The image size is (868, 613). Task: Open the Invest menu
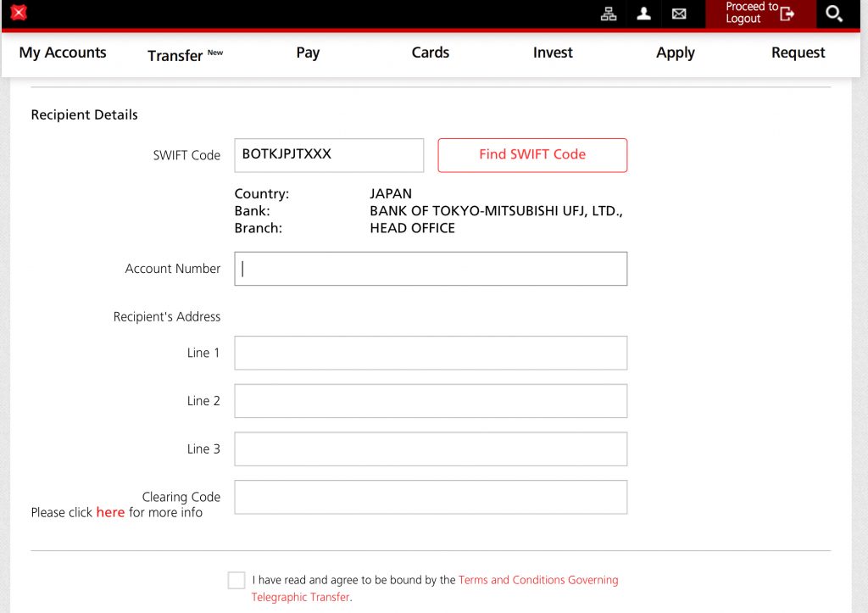[553, 53]
